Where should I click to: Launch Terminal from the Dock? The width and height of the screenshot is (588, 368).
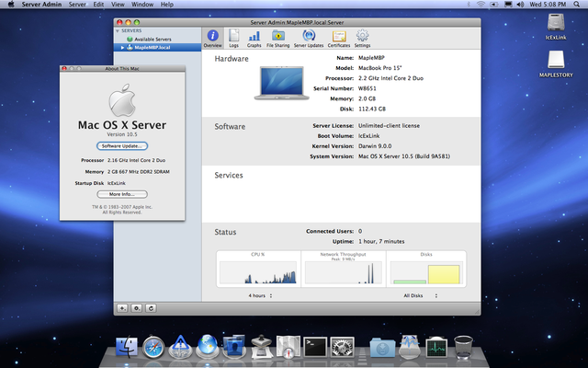(315, 347)
